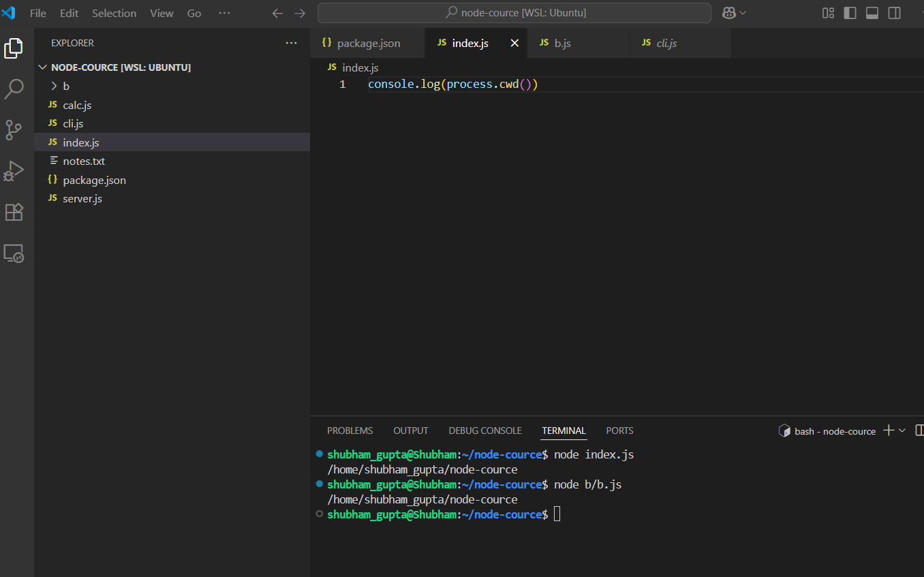924x577 pixels.
Task: Create a new terminal with plus button
Action: tap(888, 431)
